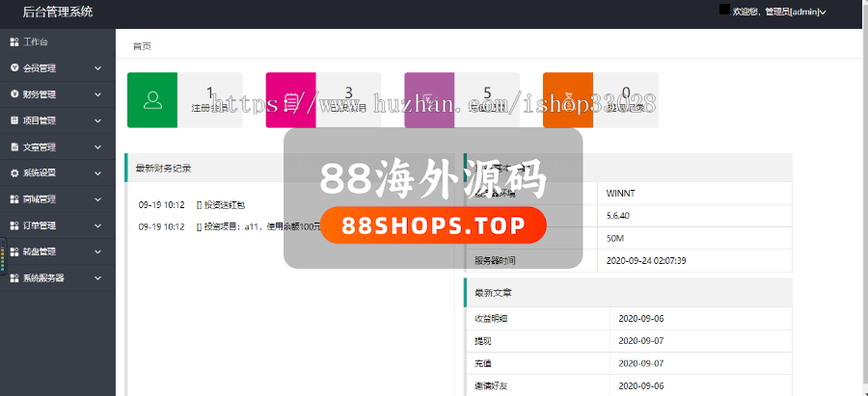
Task: Switch to the 首页 tab
Action: tap(142, 45)
